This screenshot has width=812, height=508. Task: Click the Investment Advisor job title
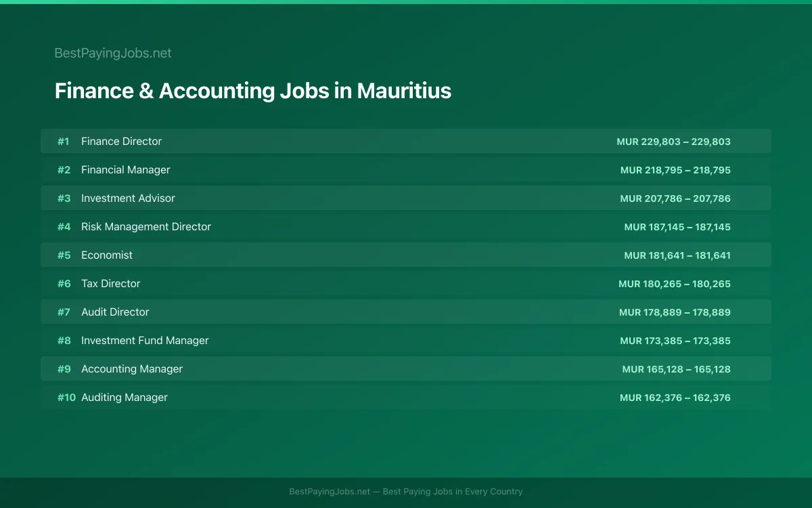[128, 198]
